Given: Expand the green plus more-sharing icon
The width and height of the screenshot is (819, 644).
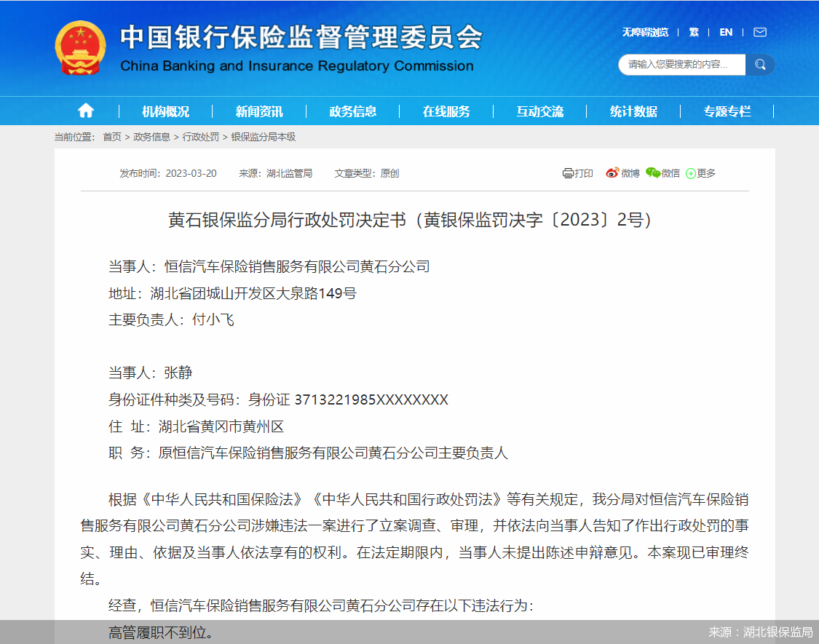Looking at the screenshot, I should pos(691,173).
